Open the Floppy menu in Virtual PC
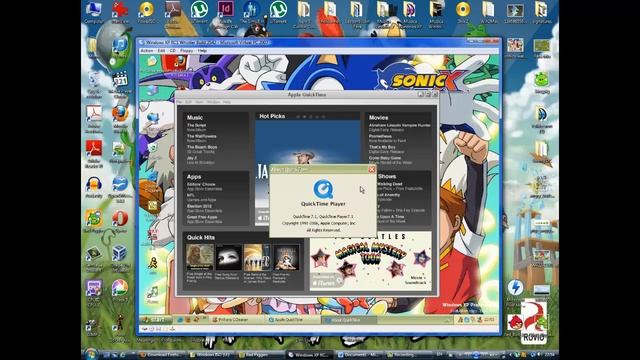The width and height of the screenshot is (640, 360). [x=187, y=51]
